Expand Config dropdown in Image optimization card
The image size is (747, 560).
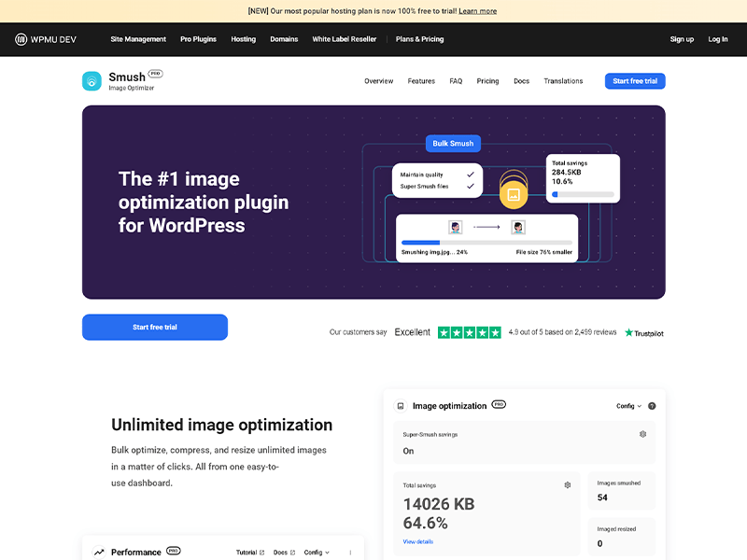[628, 406]
